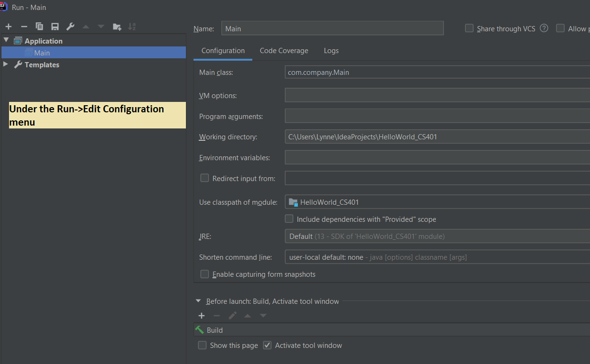Image resolution: width=590 pixels, height=364 pixels.
Task: Open the Use classpath of module dropdown
Action: (x=436, y=202)
